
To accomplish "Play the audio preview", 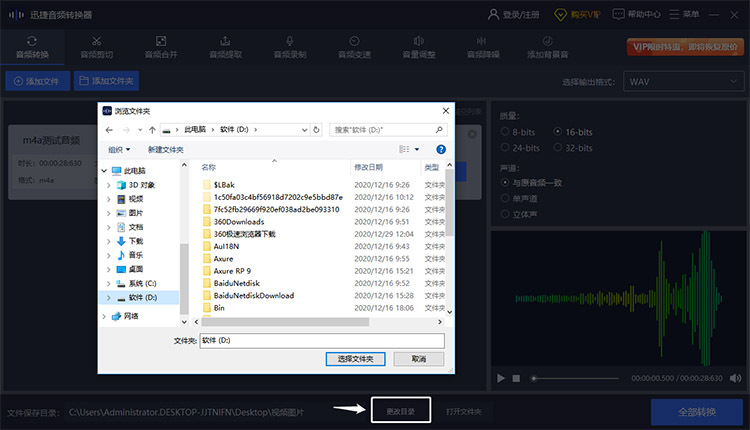I will coord(501,378).
